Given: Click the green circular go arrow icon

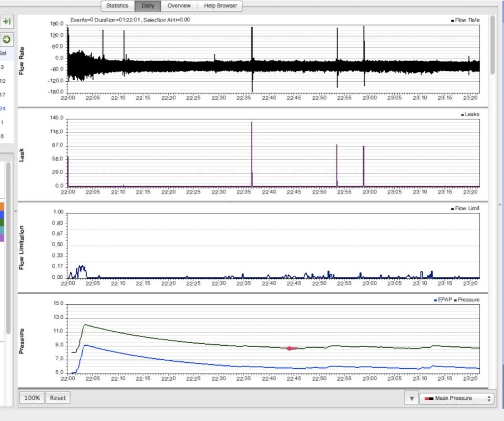Looking at the screenshot, I should [x=6, y=39].
